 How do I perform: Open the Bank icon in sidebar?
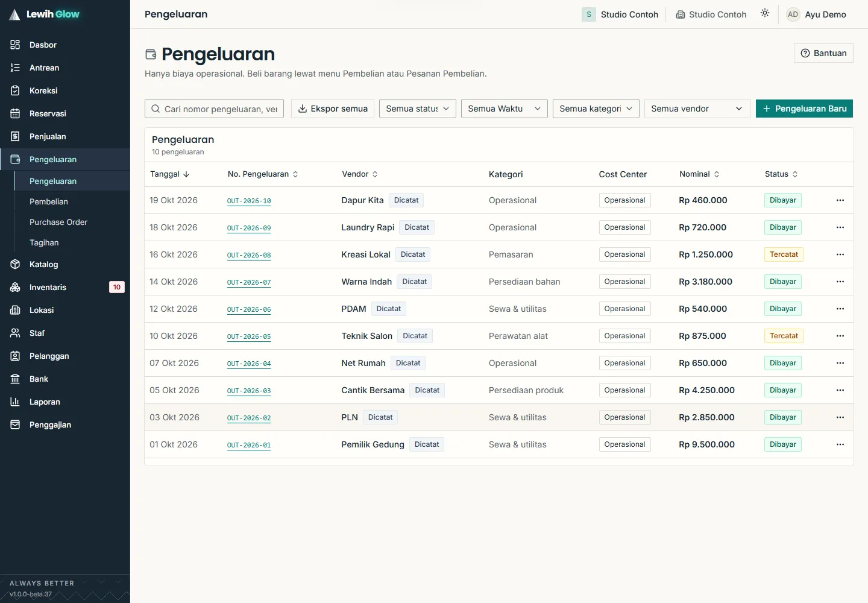(15, 379)
